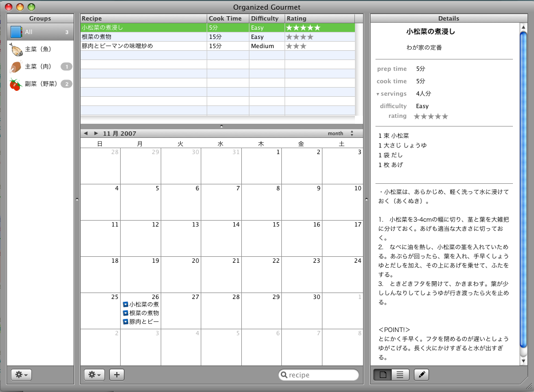Switch to list view in Details
534x392 pixels.
400,374
